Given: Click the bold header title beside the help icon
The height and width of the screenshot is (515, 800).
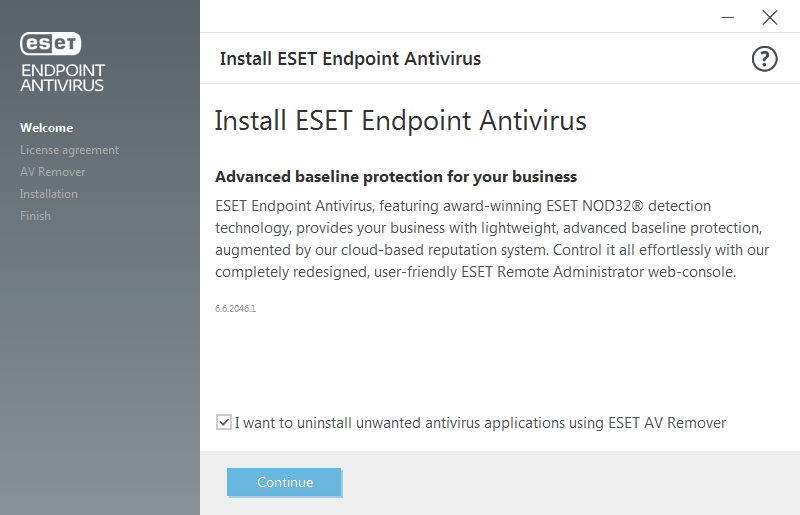Looking at the screenshot, I should (x=350, y=59).
